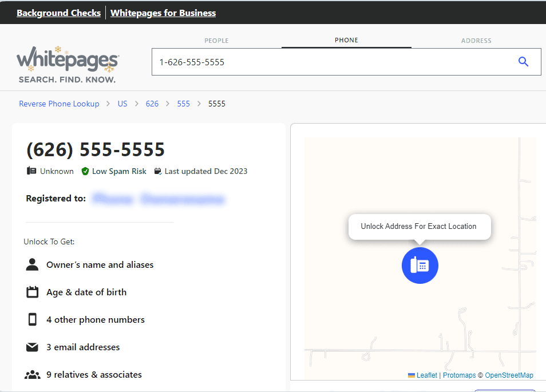Select the Phone search tab
The width and height of the screenshot is (546, 392).
(346, 40)
